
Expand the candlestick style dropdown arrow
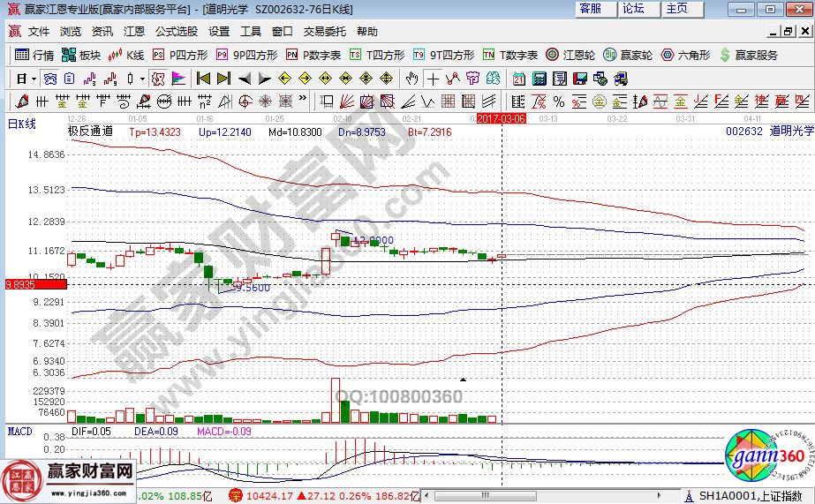coord(142,78)
